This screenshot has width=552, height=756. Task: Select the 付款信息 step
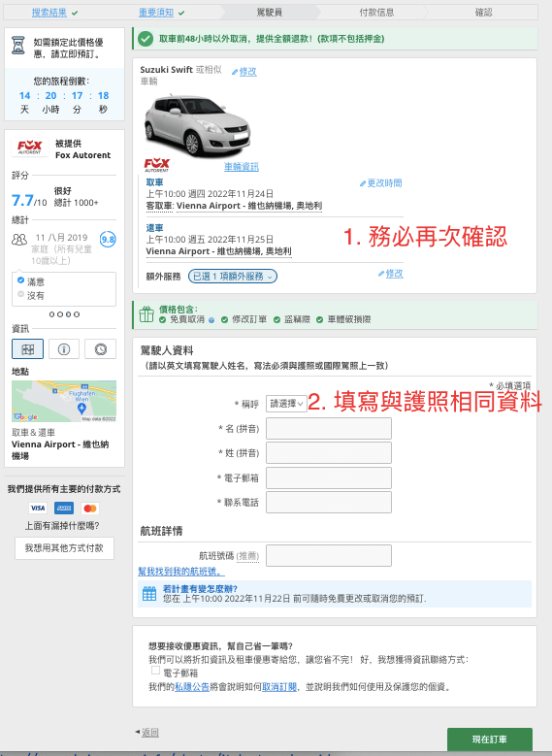tap(376, 13)
